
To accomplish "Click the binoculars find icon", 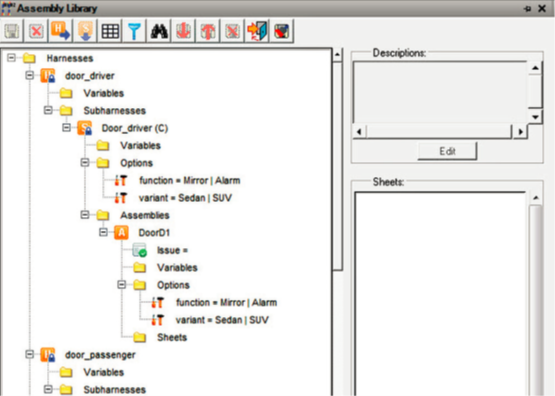I will pyautogui.click(x=159, y=31).
